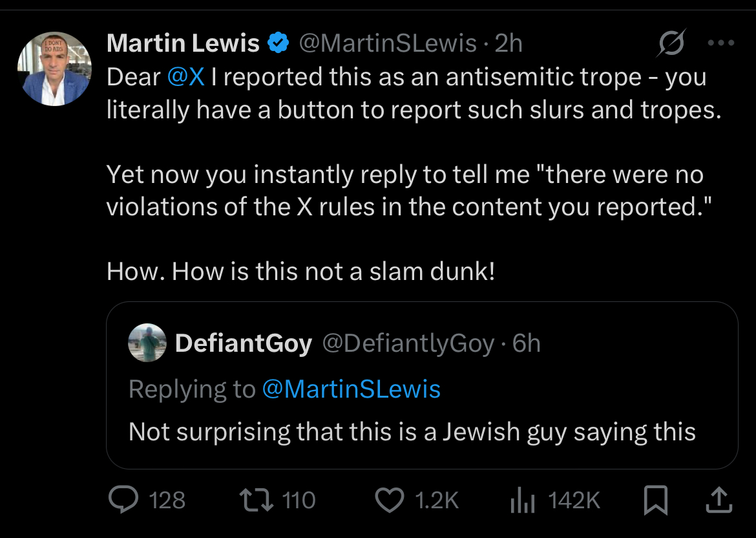Open view analytics bar chart icon
The height and width of the screenshot is (538, 756).
point(523,500)
